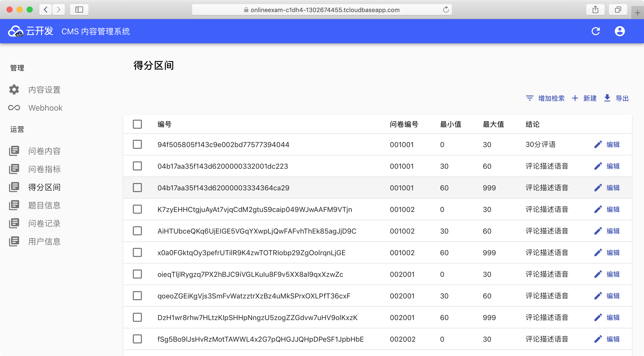Click 编辑 link for row starting qoeoZGEi

pyautogui.click(x=613, y=296)
